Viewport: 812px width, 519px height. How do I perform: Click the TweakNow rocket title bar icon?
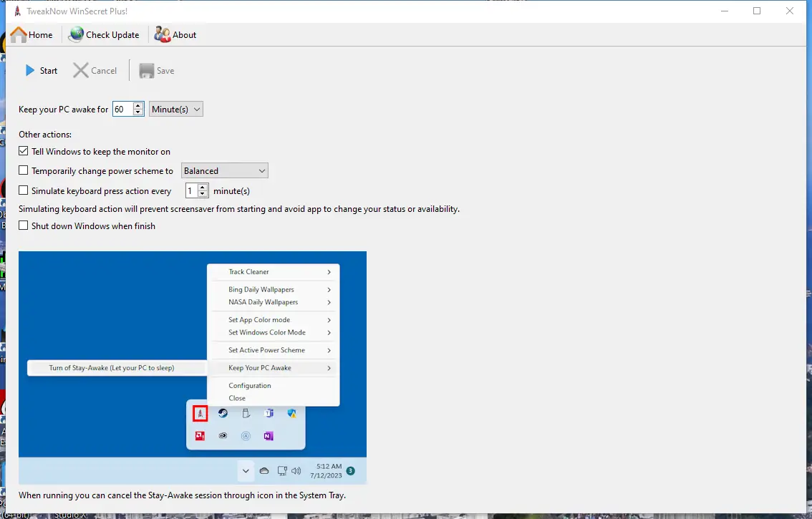(17, 11)
